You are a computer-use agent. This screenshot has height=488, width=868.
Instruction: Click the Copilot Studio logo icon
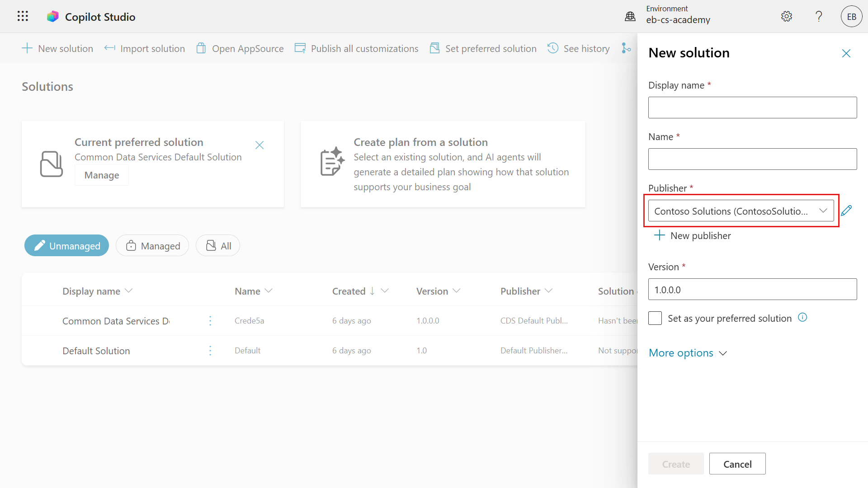[53, 17]
